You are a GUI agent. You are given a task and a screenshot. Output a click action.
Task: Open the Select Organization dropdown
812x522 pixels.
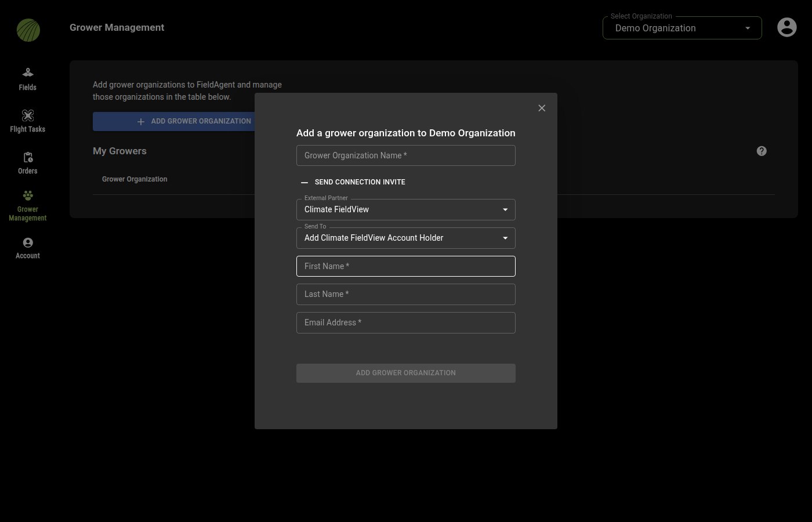coord(682,28)
